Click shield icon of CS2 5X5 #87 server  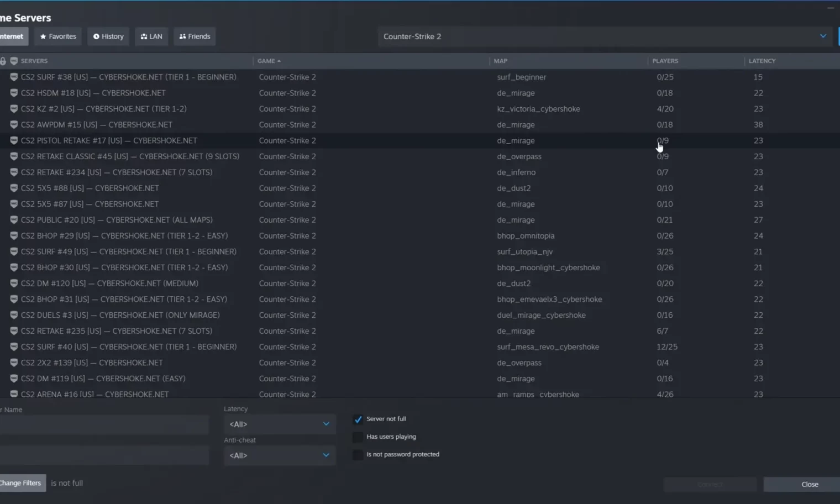(14, 204)
